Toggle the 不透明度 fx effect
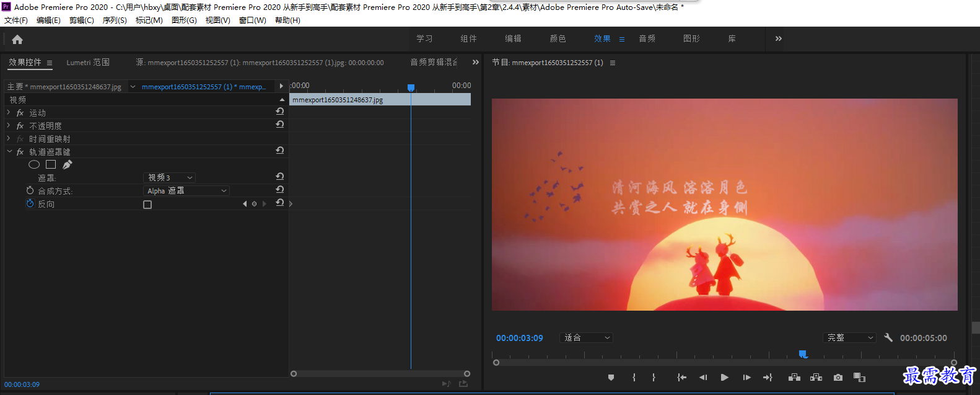The width and height of the screenshot is (980, 395). pyautogui.click(x=20, y=126)
